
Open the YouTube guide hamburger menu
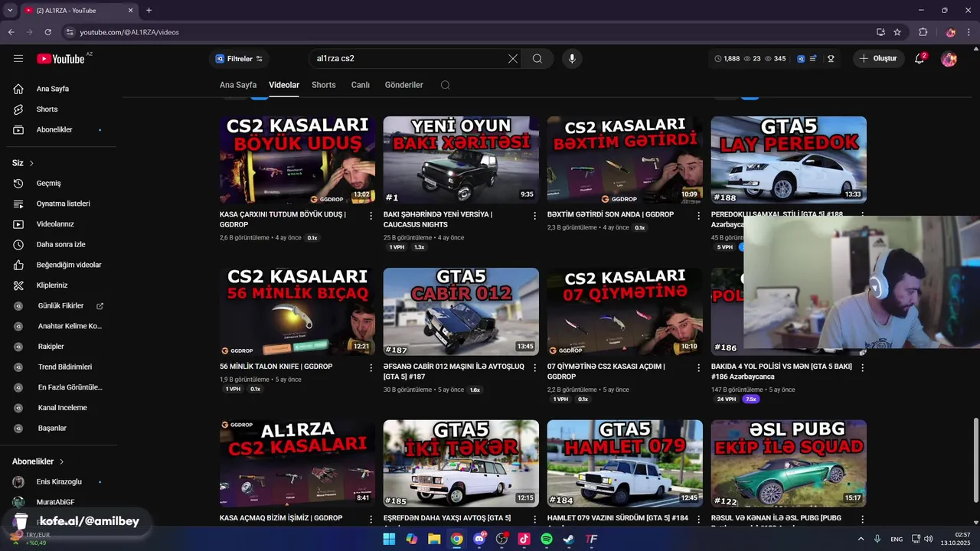click(x=18, y=59)
